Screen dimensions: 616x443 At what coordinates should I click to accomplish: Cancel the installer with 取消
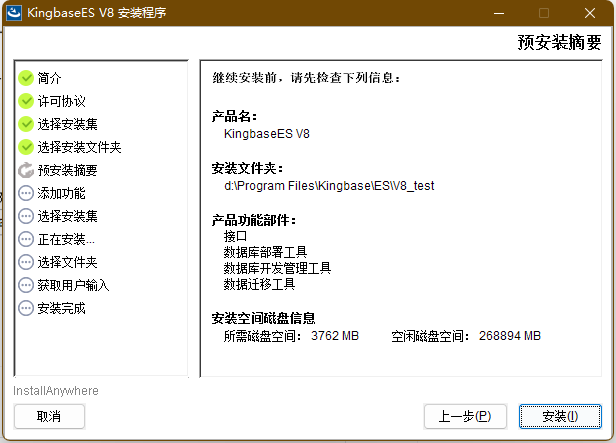pos(49,416)
